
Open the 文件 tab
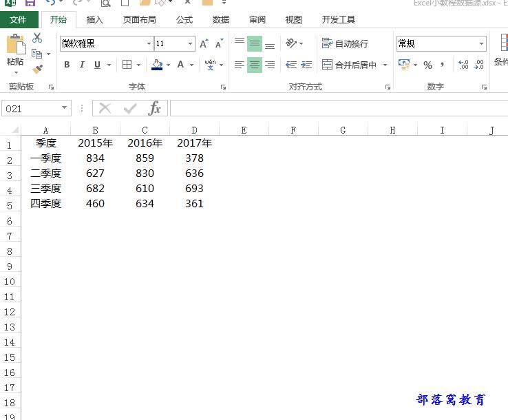[x=18, y=20]
